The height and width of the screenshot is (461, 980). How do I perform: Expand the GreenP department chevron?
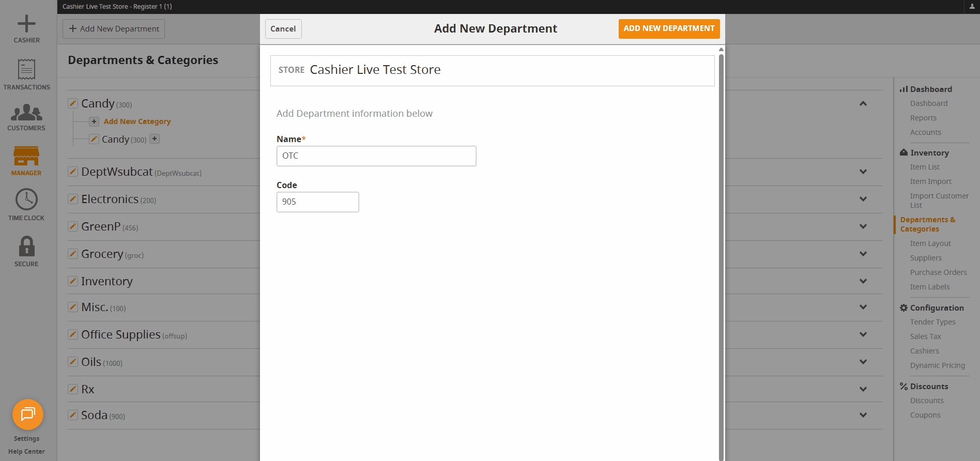click(x=863, y=226)
